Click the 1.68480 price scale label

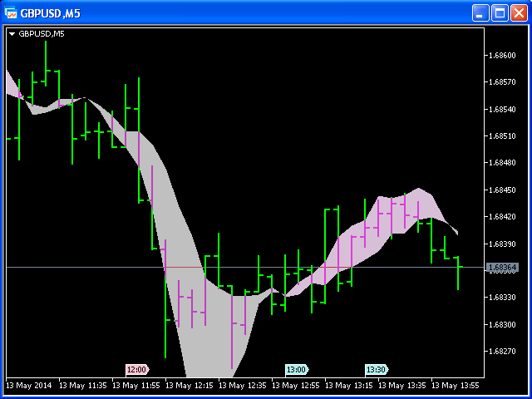502,163
